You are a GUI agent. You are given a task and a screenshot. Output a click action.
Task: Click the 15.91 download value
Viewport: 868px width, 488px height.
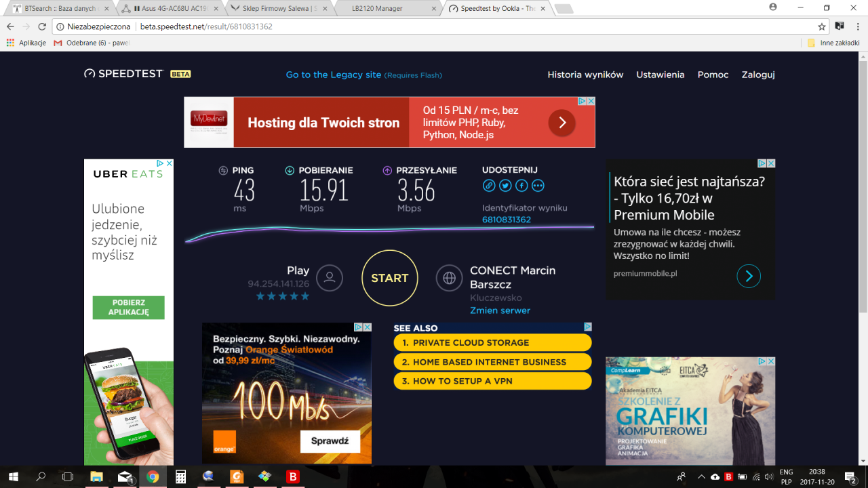coord(324,190)
